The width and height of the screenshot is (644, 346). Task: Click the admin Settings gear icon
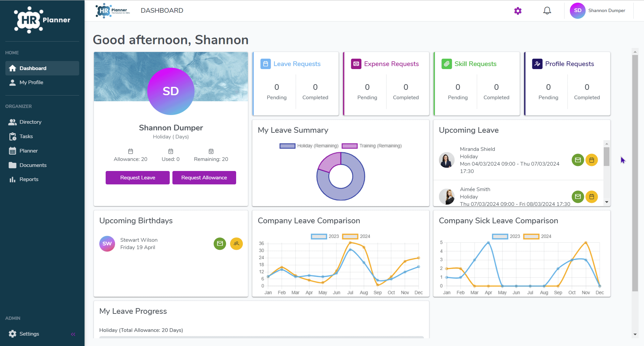coord(12,334)
